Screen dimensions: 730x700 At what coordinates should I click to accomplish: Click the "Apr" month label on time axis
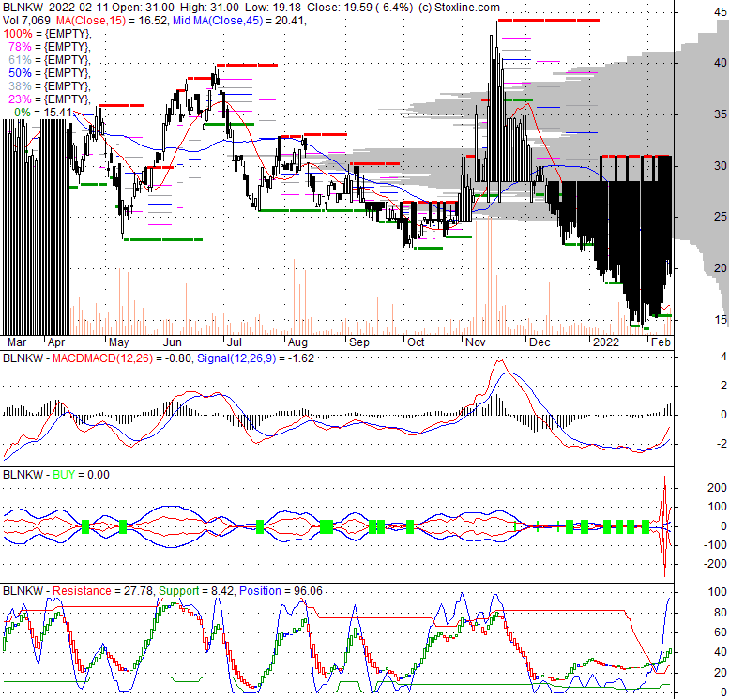(56, 342)
